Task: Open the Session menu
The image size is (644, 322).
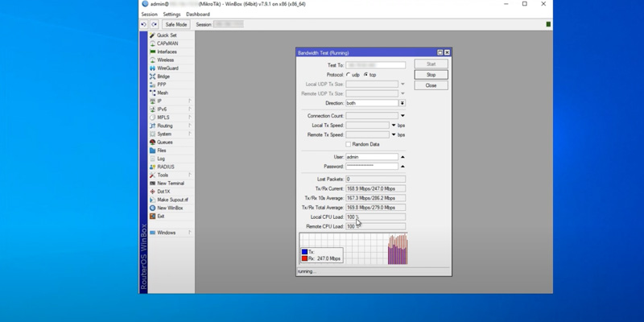Action: click(149, 14)
